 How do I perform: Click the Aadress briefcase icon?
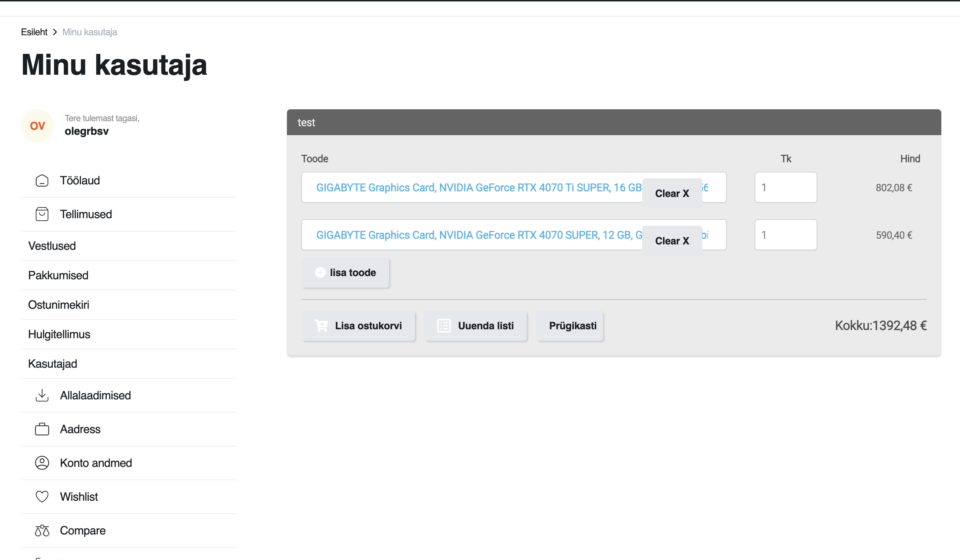point(42,429)
